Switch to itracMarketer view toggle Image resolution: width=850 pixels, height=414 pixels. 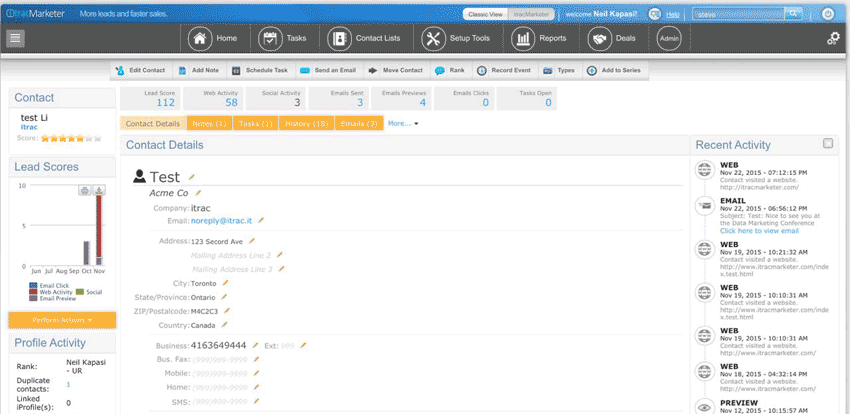pos(531,14)
